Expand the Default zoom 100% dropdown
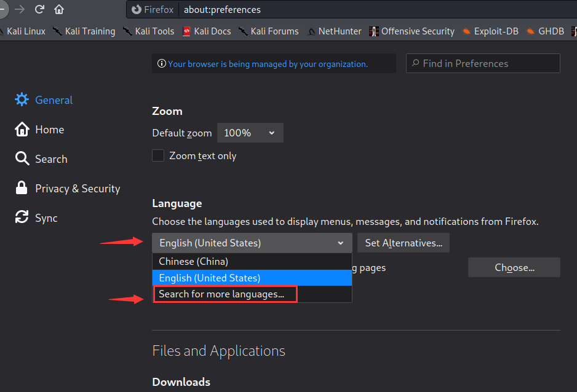Viewport: 577px width, 392px height. pyautogui.click(x=250, y=133)
